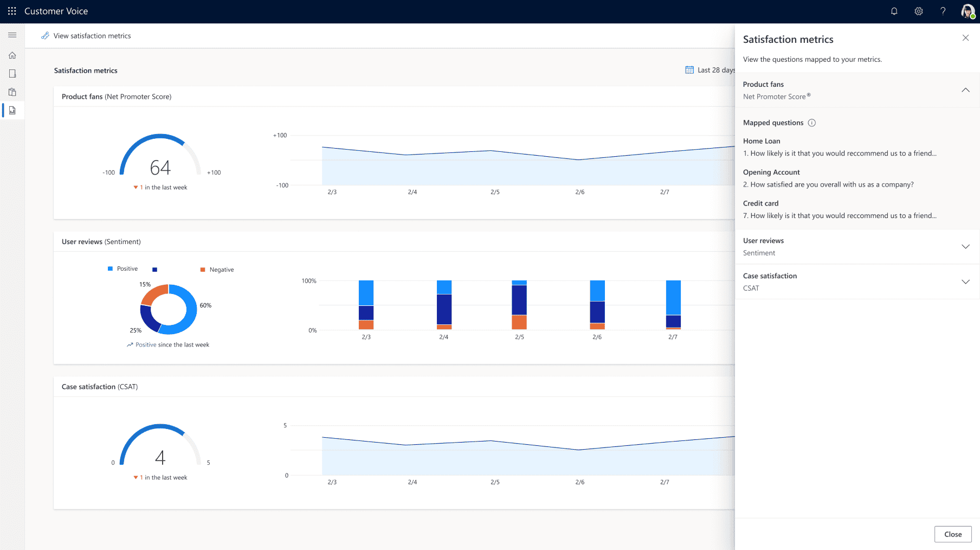Open the Microsoft app launcher waffle icon
This screenshot has width=980, height=550.
point(11,11)
